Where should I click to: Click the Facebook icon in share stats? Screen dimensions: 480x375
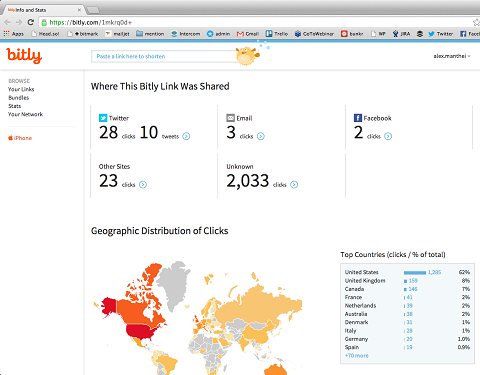358,118
